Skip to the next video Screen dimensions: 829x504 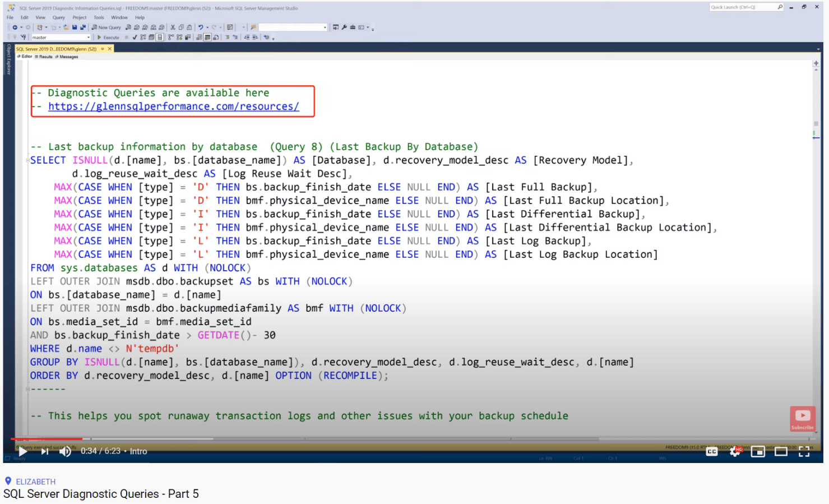tap(45, 451)
